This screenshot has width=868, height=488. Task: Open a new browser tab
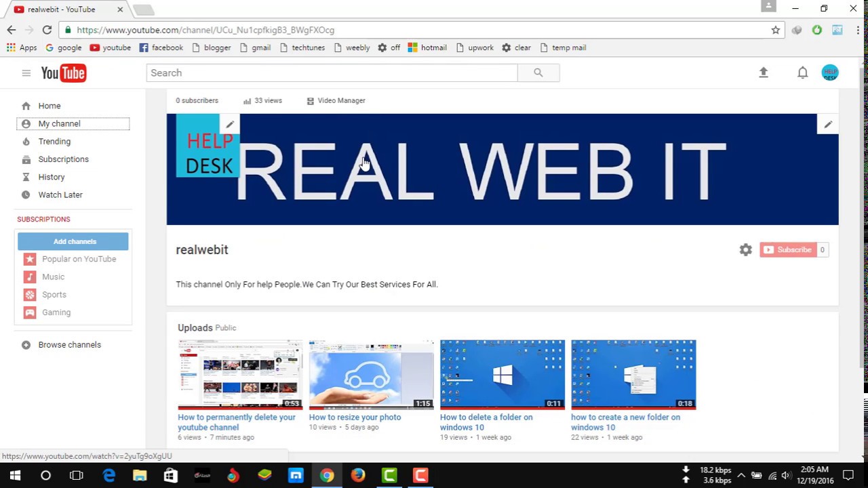tap(143, 9)
